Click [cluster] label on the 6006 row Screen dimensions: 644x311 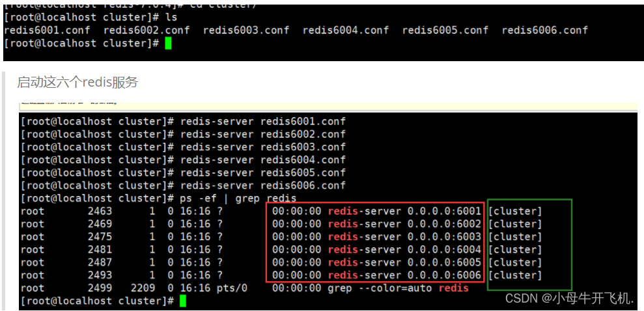point(515,275)
